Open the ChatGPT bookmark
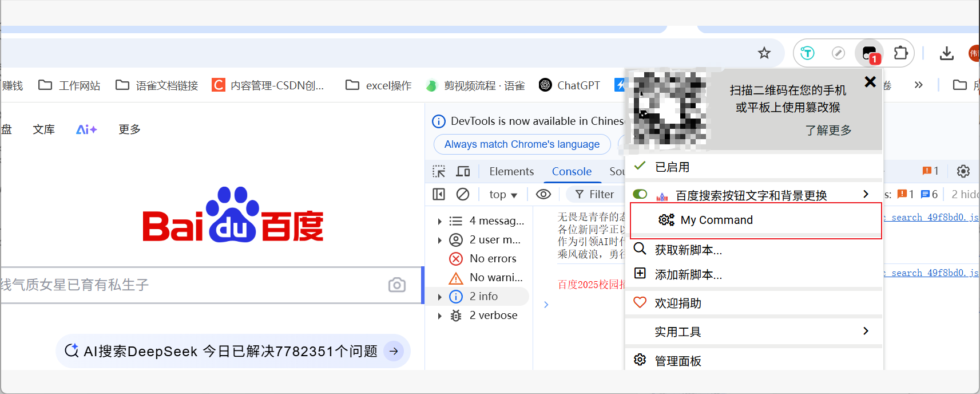This screenshot has width=980, height=394. pyautogui.click(x=570, y=85)
